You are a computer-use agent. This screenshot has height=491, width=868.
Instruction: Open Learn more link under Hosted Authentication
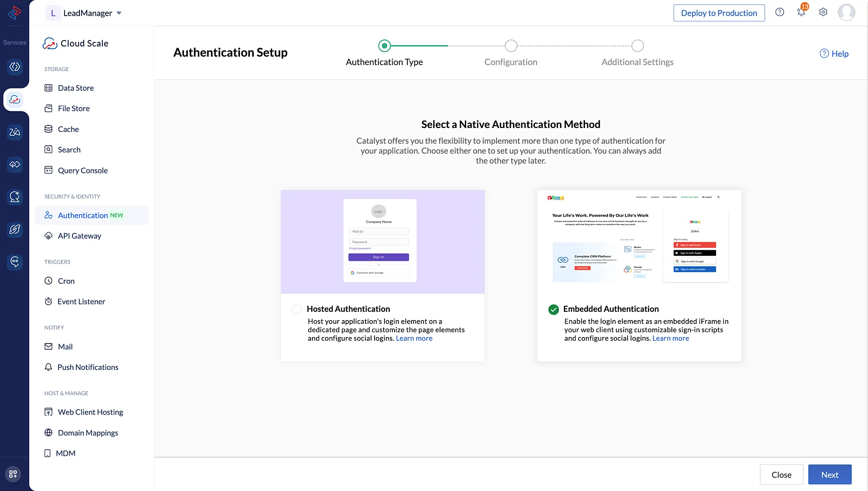(414, 338)
